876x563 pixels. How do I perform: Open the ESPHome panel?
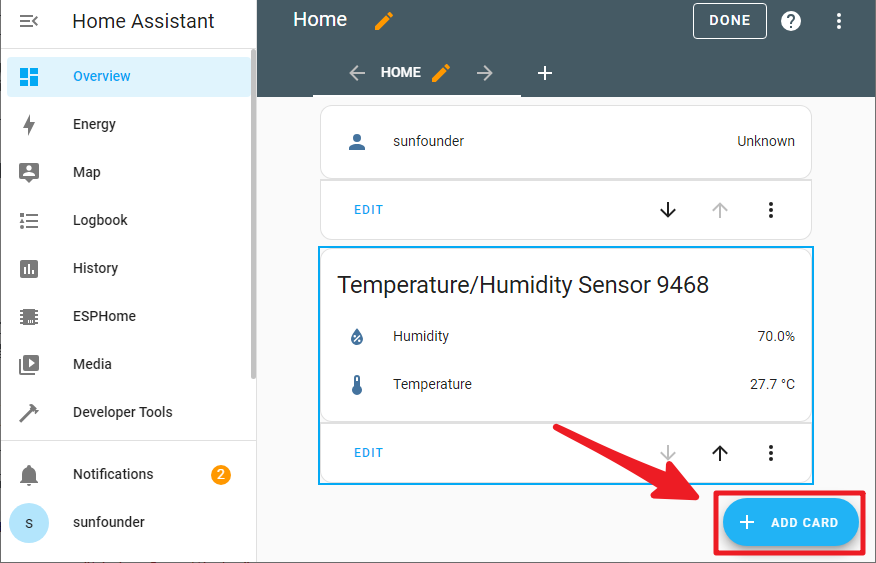click(128, 317)
